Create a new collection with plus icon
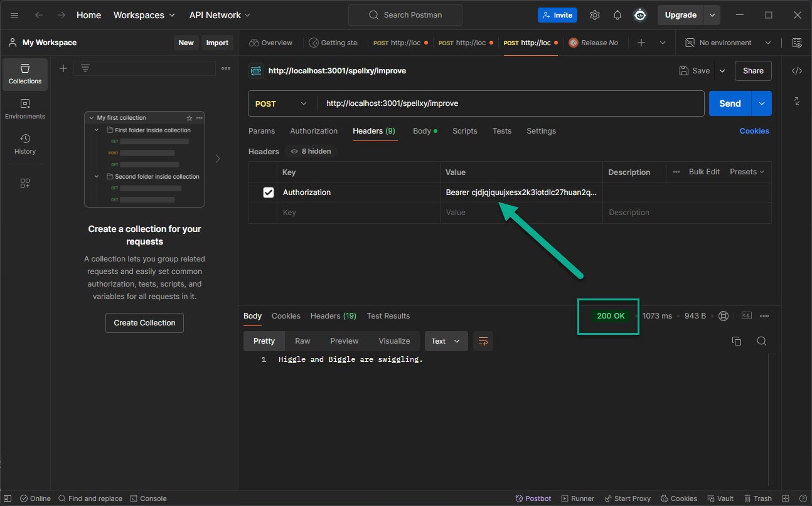Viewport: 812px width, 506px height. (63, 68)
